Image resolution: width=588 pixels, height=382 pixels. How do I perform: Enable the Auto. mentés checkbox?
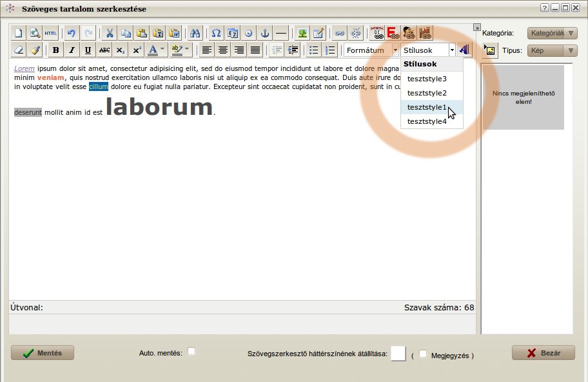point(191,352)
